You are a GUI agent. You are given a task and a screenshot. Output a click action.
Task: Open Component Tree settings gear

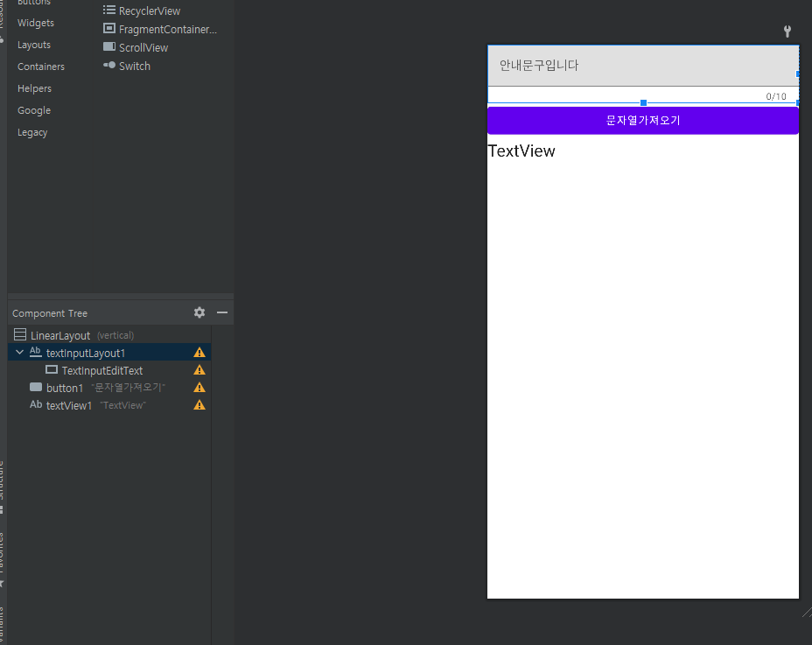[x=199, y=312]
